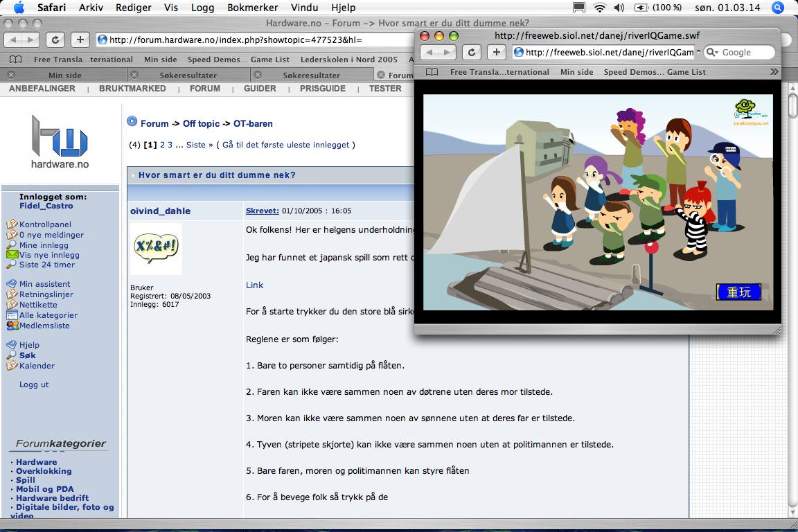
Task: Click the replay button with Chinese text
Action: tap(738, 292)
